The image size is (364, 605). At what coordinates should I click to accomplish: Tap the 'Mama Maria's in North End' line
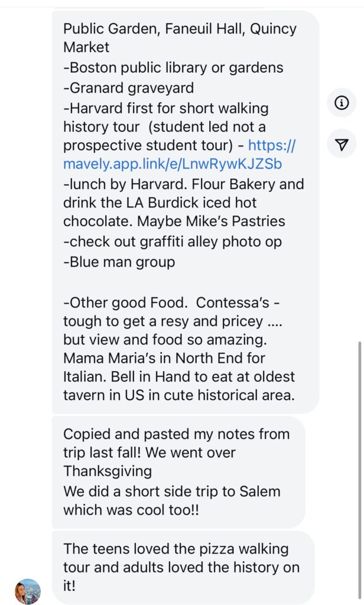[x=164, y=357]
